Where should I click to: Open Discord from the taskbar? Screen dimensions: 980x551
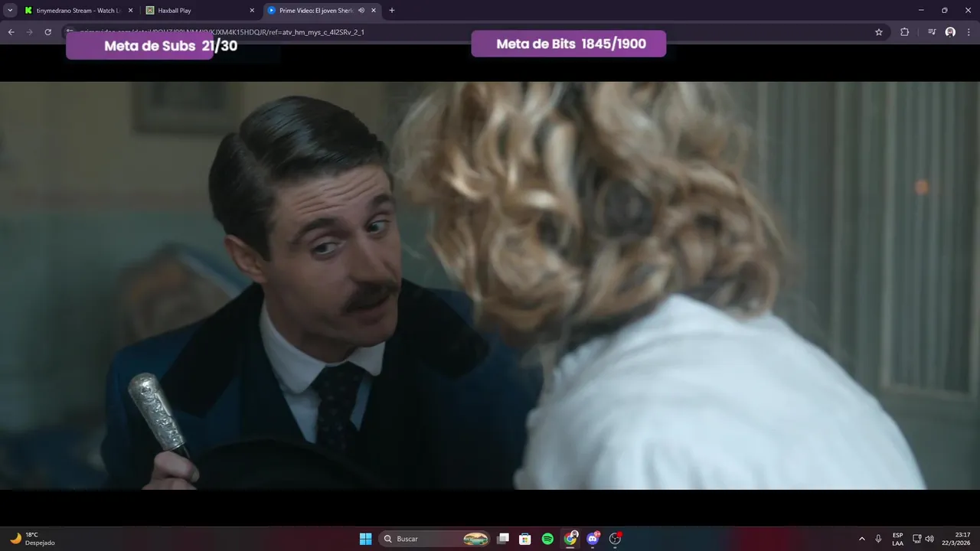click(x=593, y=539)
